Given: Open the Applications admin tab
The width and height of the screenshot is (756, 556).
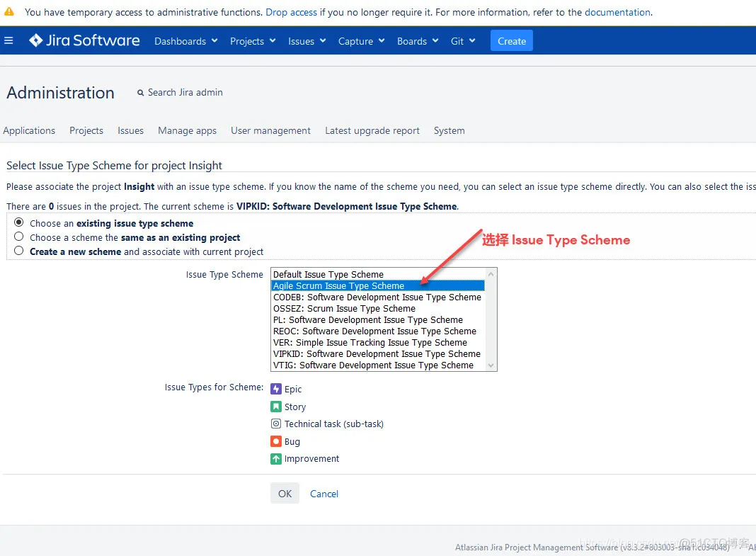Looking at the screenshot, I should point(29,131).
